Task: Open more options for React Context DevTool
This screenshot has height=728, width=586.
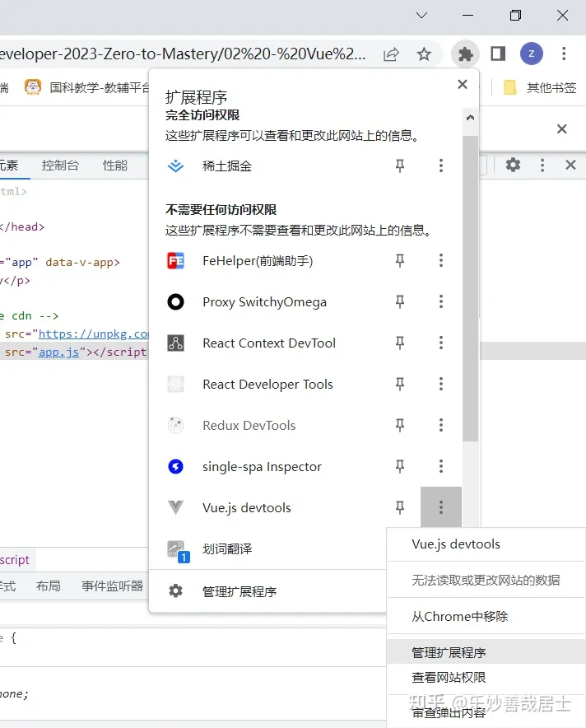Action: tap(441, 343)
